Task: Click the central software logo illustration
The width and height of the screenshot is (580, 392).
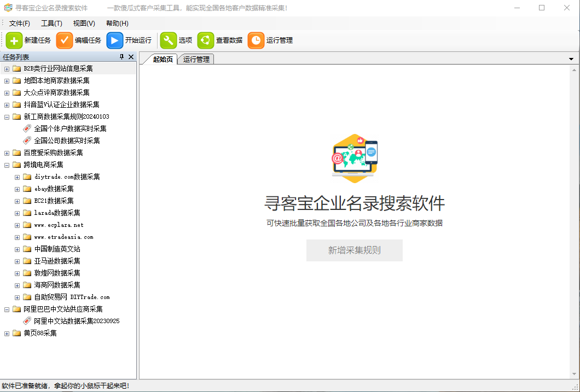Action: click(x=355, y=159)
